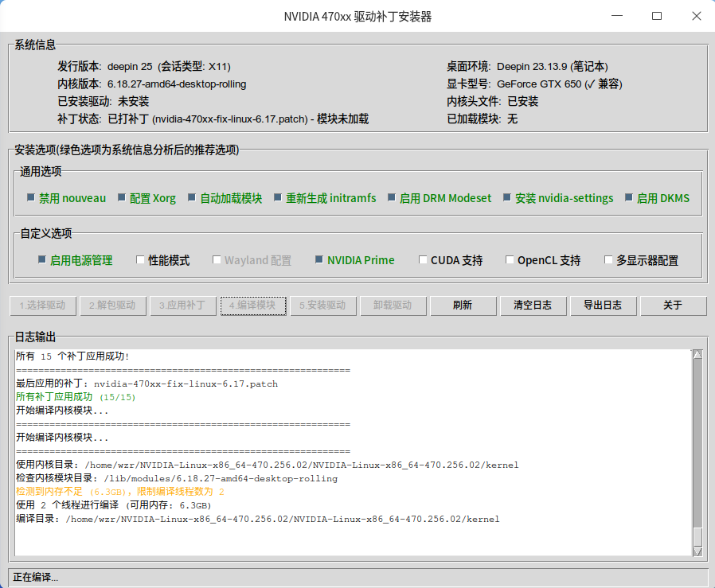Click the orange 检测到内存不足 log line

(x=120, y=492)
